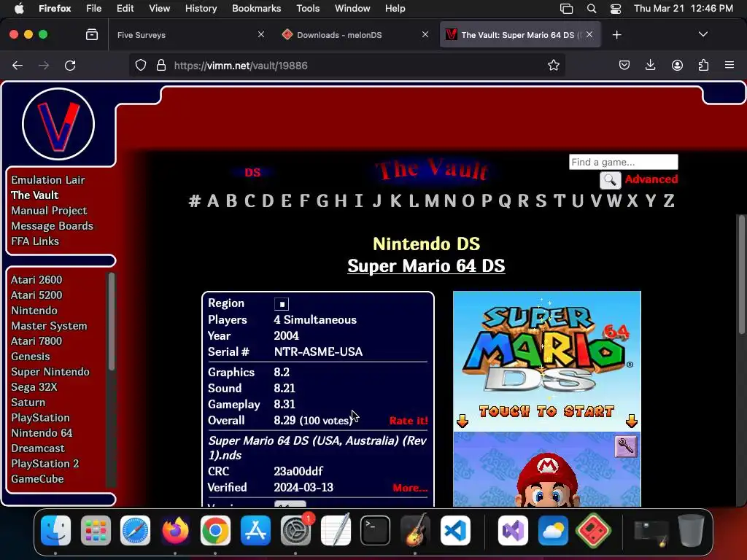Open Google Chrome from the dock
Viewport: 747px width, 560px height.
(215, 530)
